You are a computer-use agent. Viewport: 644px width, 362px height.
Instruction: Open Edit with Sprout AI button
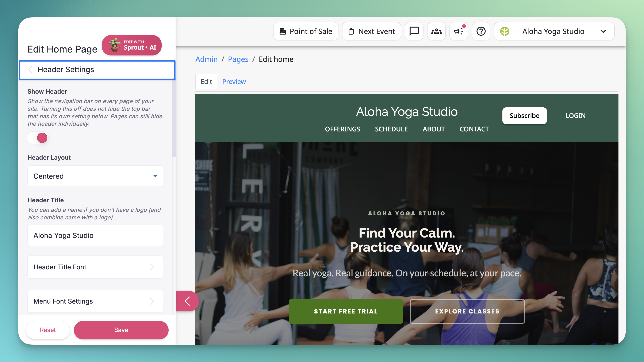(131, 45)
